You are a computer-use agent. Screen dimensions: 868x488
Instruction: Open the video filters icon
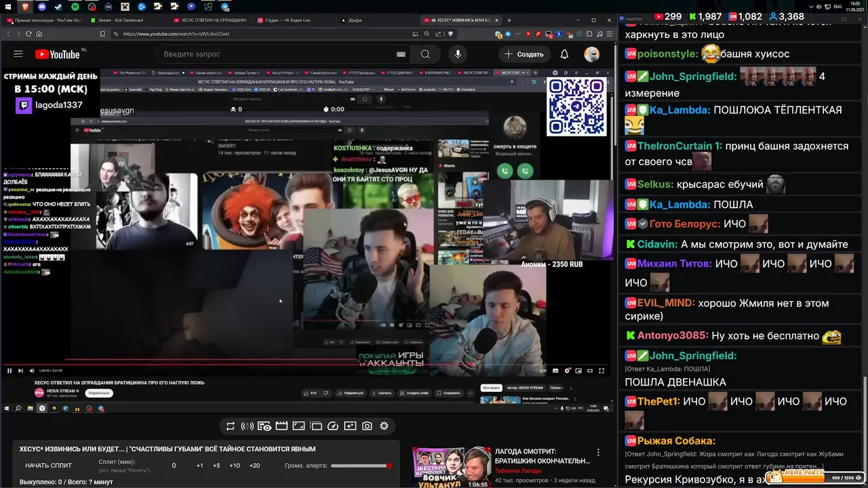click(350, 426)
